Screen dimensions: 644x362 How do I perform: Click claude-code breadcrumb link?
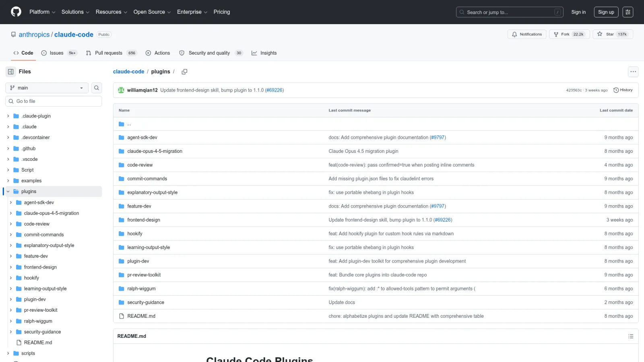point(128,72)
